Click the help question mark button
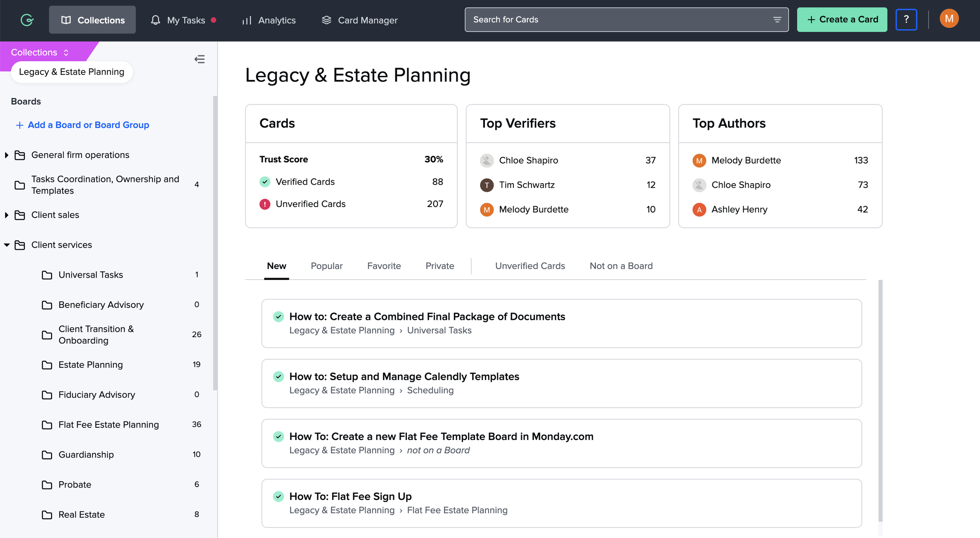The image size is (980, 538). [x=906, y=20]
